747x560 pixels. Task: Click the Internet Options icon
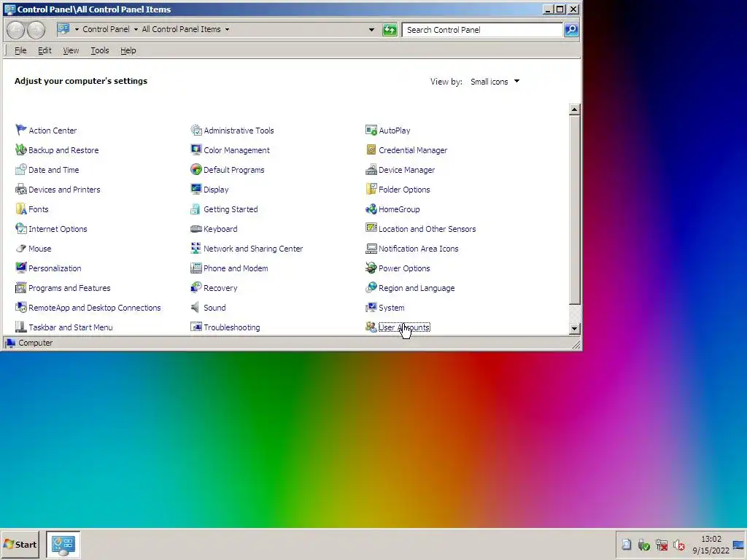21,228
